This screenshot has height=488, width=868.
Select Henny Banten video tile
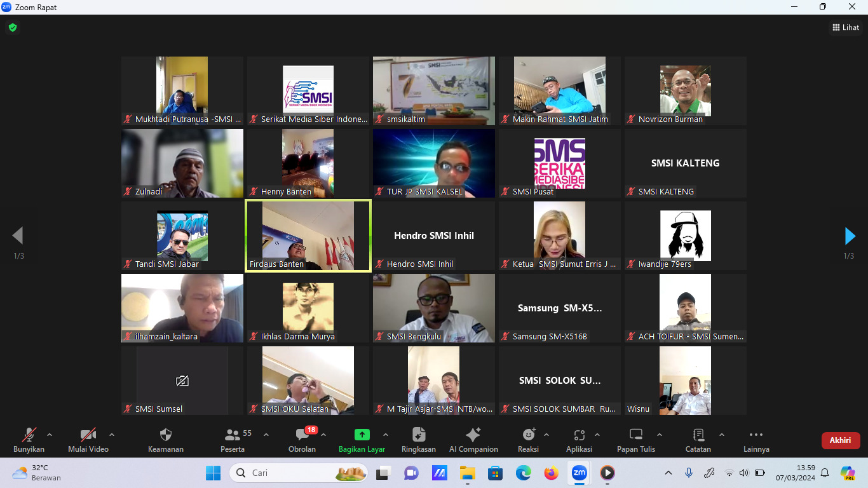[x=308, y=163]
